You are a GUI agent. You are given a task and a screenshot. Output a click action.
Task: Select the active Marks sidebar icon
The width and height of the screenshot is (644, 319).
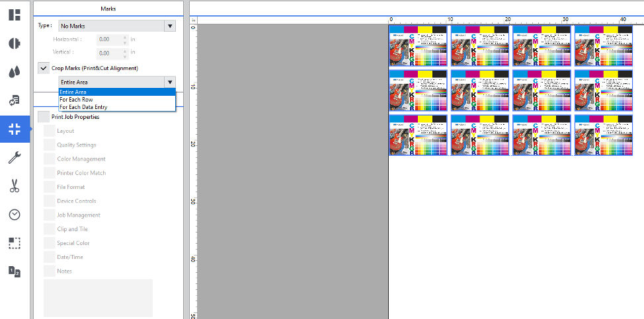pyautogui.click(x=15, y=129)
